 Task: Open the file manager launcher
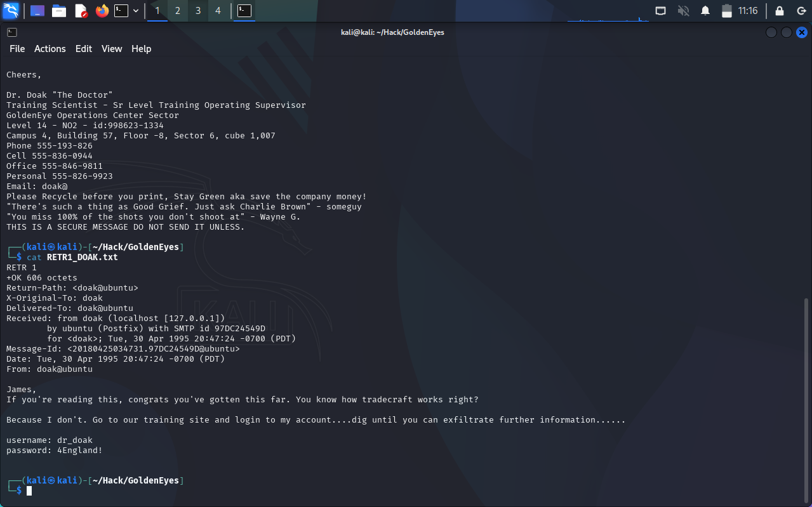point(59,11)
